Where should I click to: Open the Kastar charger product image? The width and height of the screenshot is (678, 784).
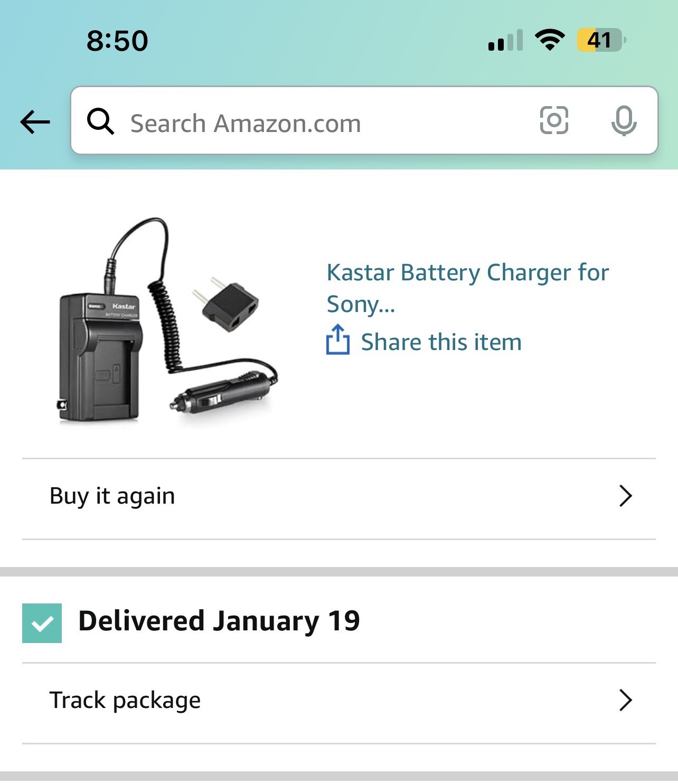pos(166,322)
